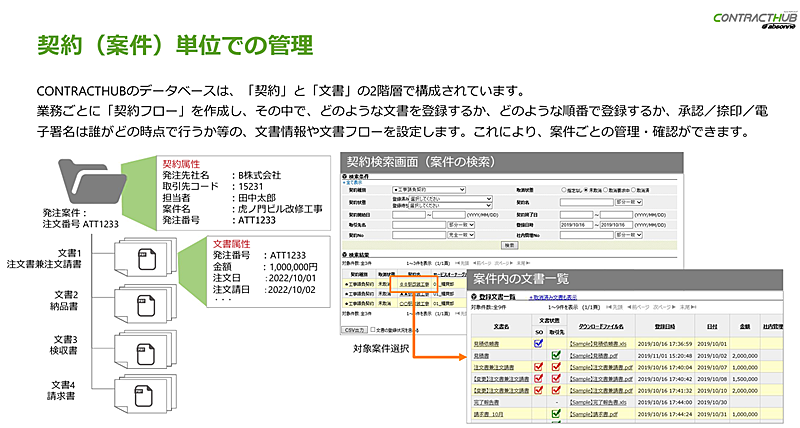The image size is (800, 428).
Task: Click 取引先コード value 15231
Action: pos(251,186)
